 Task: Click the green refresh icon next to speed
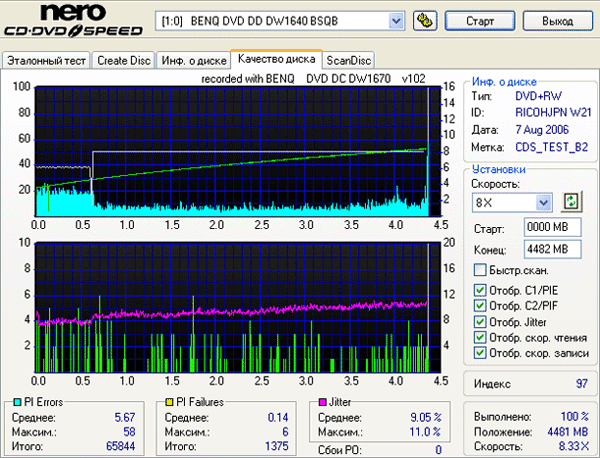(x=571, y=202)
